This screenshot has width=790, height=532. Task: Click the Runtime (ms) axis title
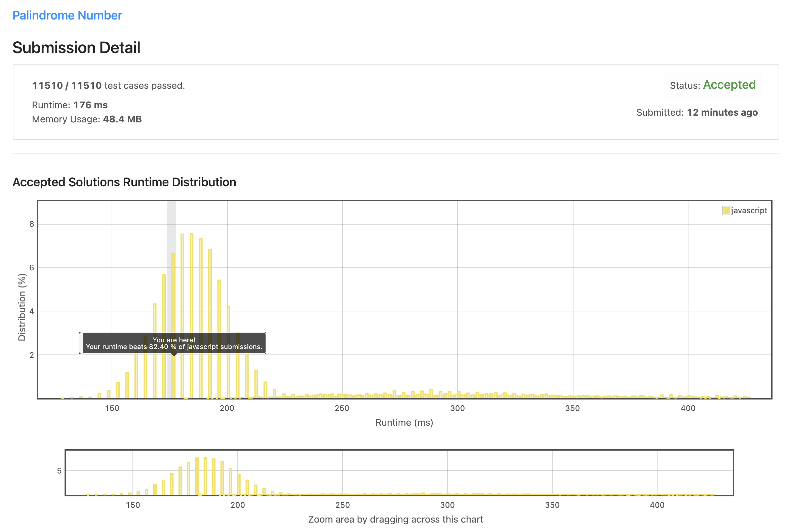click(x=404, y=423)
